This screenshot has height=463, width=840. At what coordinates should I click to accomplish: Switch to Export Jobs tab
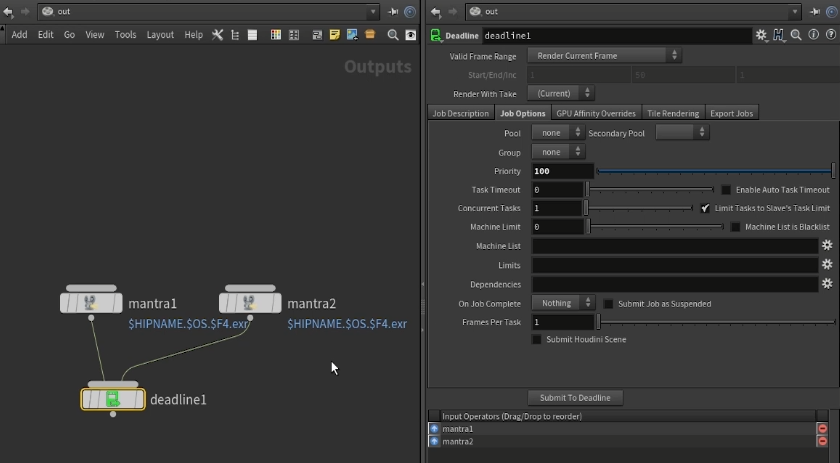pos(731,113)
